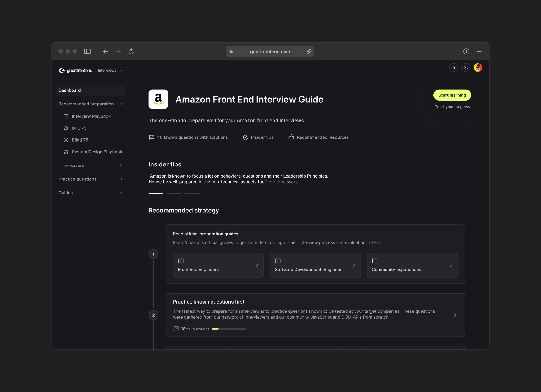Show the third insider tip slide indicator
541x392 pixels.
click(192, 193)
